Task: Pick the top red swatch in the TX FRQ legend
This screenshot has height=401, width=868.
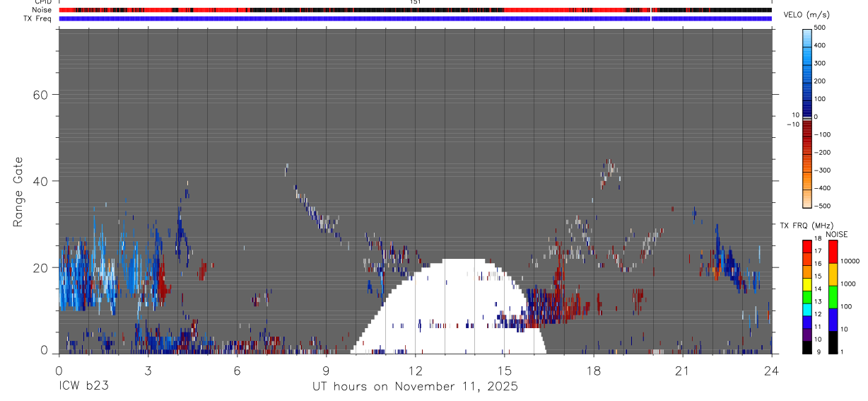Action: [807, 245]
